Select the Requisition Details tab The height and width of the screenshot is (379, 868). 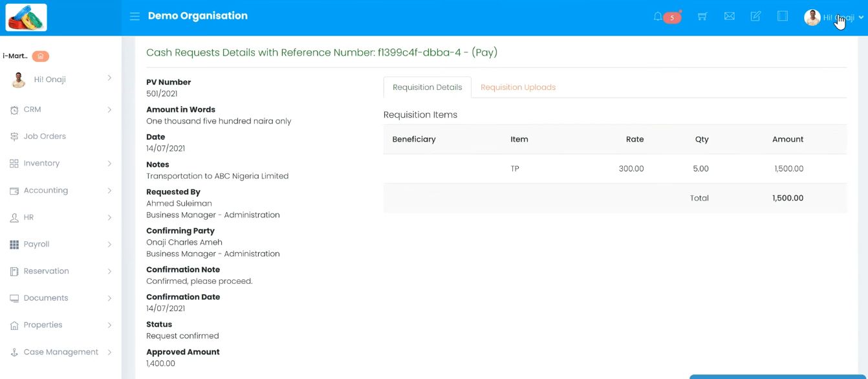(427, 87)
